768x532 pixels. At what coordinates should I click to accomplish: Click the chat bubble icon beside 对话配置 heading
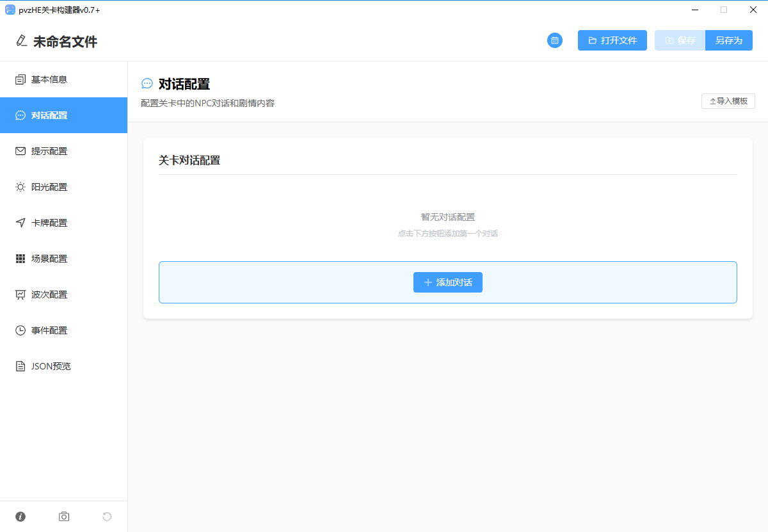[147, 84]
